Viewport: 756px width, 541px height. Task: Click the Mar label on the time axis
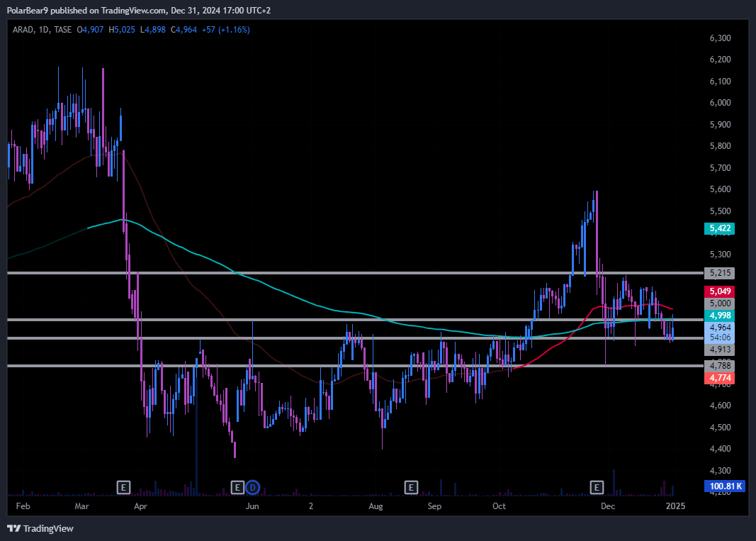tap(82, 506)
